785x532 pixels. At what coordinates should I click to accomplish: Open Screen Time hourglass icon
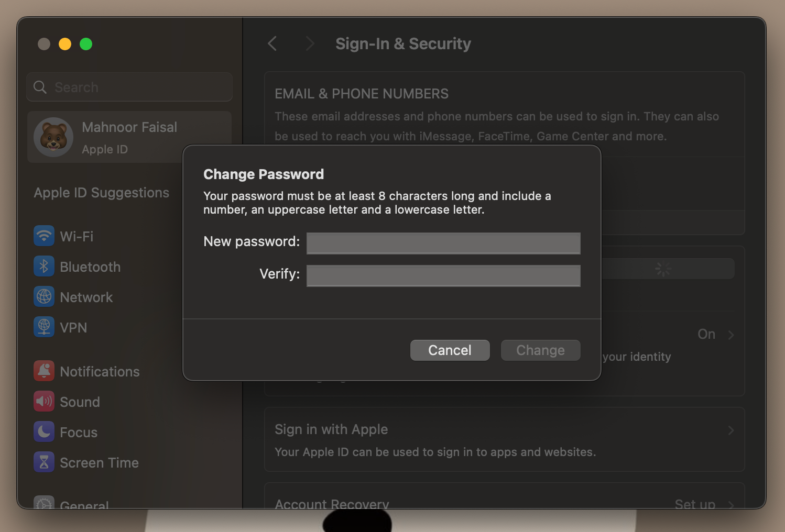[44, 462]
